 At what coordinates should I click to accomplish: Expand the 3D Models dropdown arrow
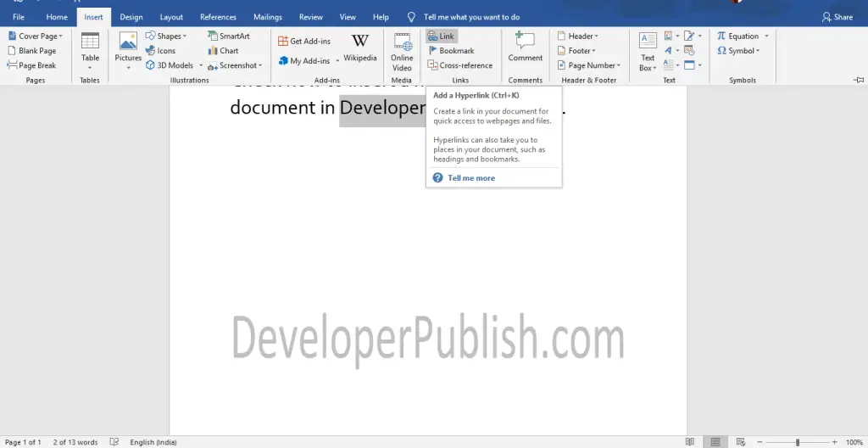click(x=200, y=65)
